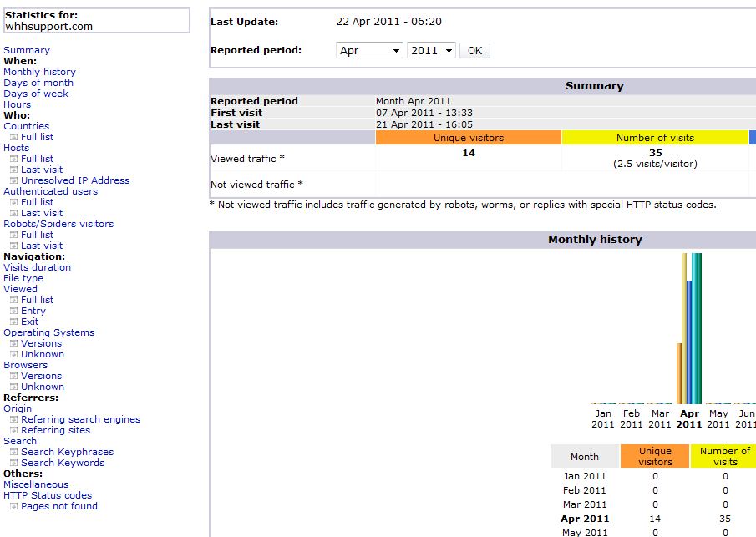Click the Robots/Spiders visitors link
The image size is (756, 537).
click(x=58, y=224)
